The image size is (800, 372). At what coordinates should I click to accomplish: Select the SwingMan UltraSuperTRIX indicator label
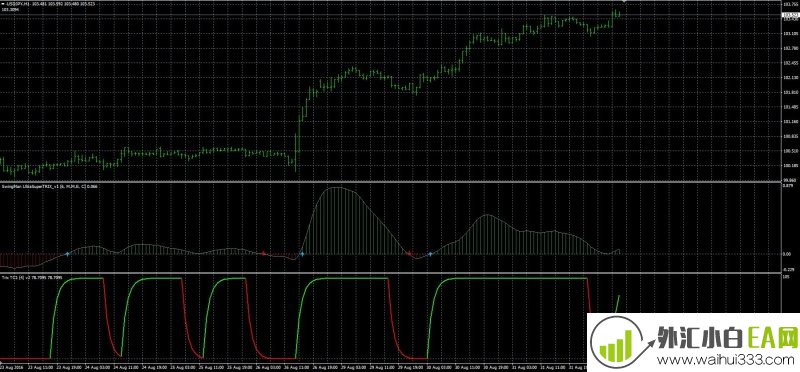[49, 187]
